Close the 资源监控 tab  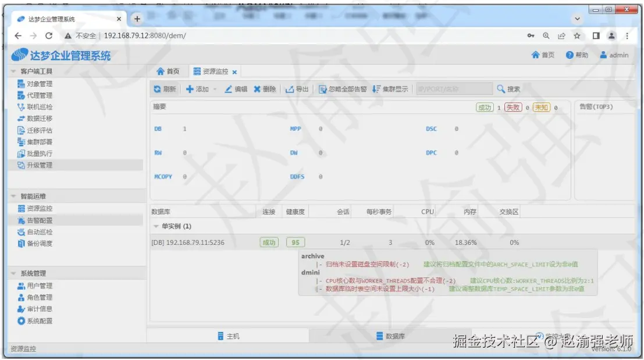point(234,72)
